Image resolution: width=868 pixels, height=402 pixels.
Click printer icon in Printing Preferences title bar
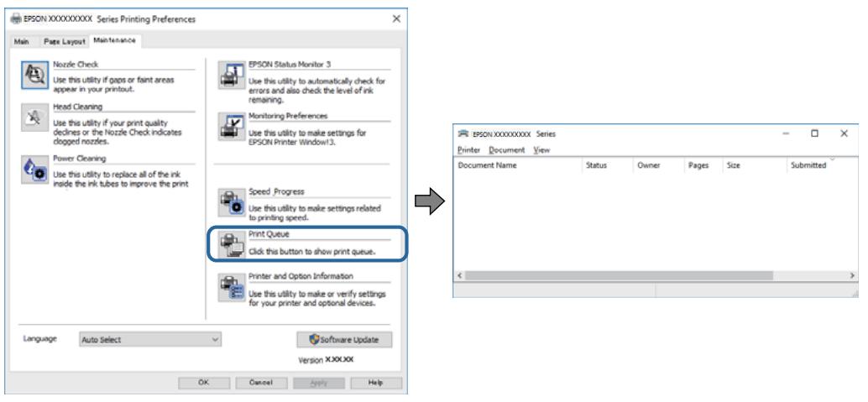click(x=17, y=18)
